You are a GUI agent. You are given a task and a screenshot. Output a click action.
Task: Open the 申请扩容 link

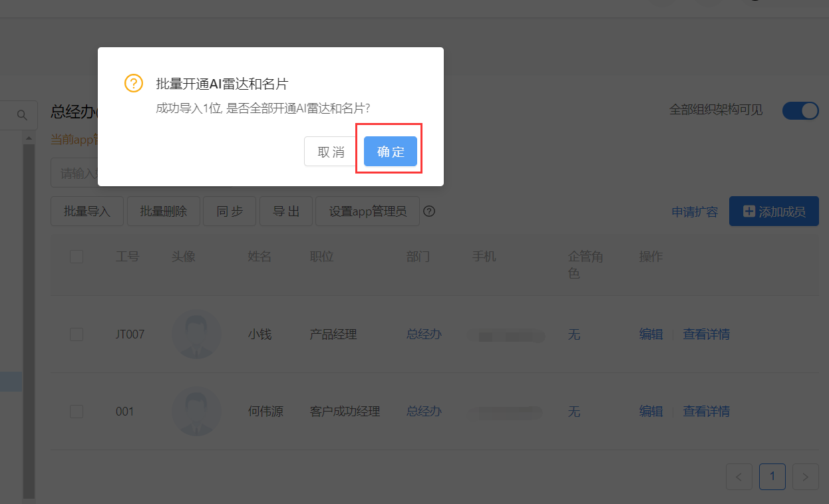695,212
